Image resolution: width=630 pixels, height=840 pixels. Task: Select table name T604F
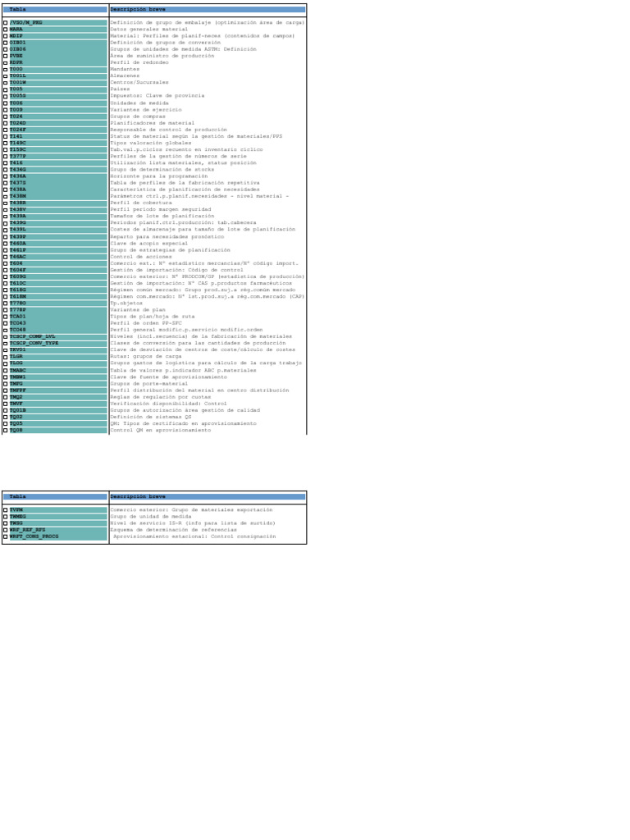[17, 270]
